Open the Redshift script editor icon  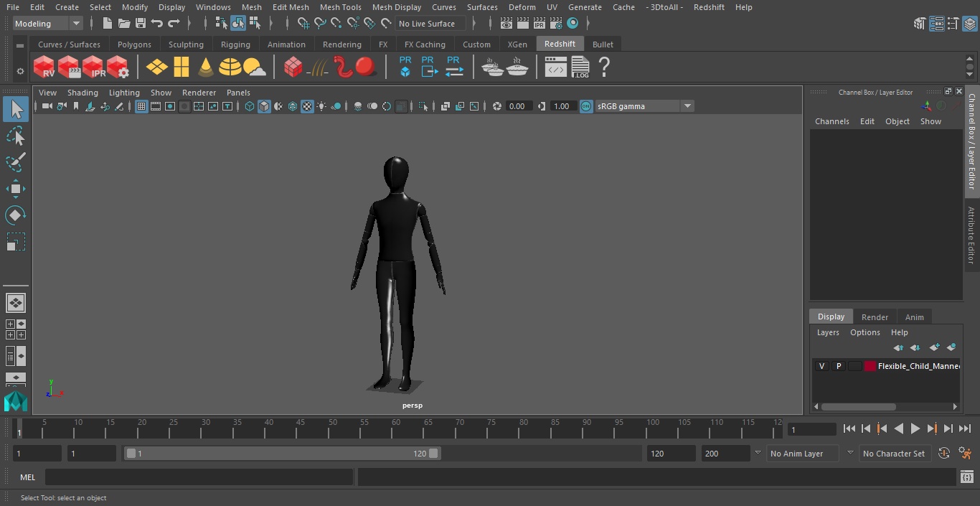point(556,67)
